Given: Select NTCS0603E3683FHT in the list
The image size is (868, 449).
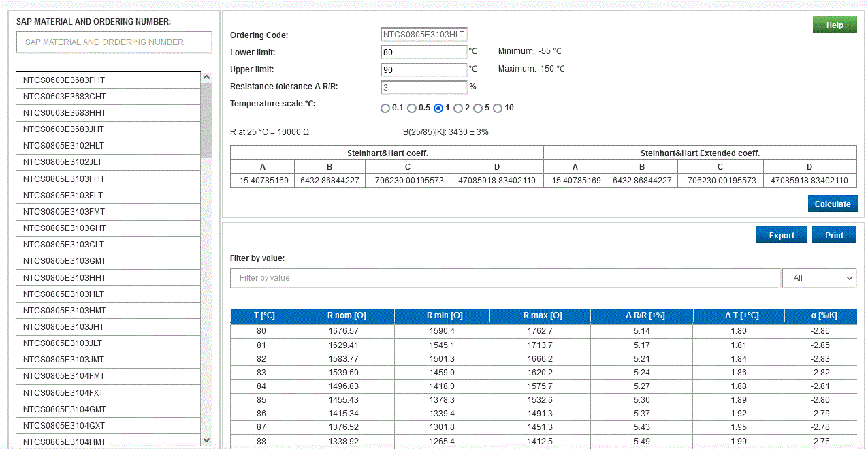Looking at the screenshot, I should (108, 80).
